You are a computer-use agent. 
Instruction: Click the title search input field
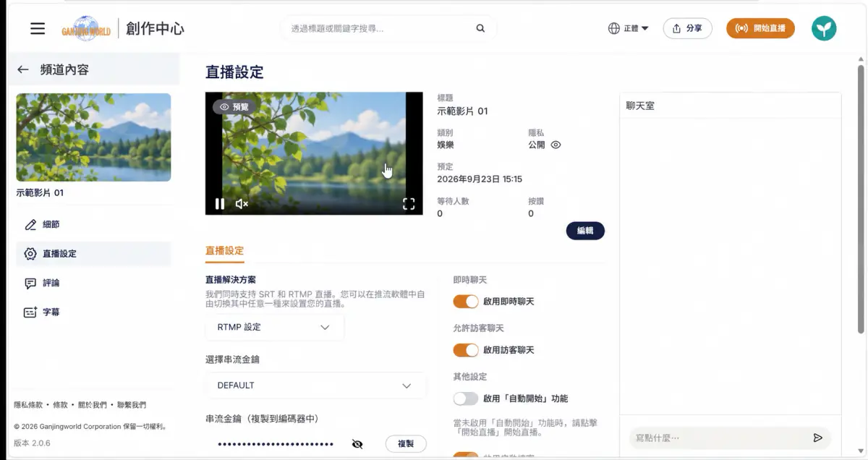(378, 28)
